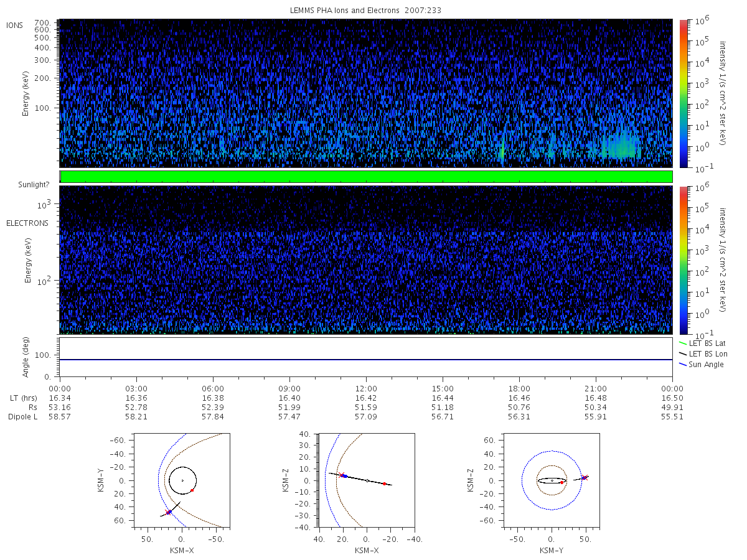This screenshot has height=560, width=747.
Task: Click the 18:00 time axis label
Action: (519, 388)
